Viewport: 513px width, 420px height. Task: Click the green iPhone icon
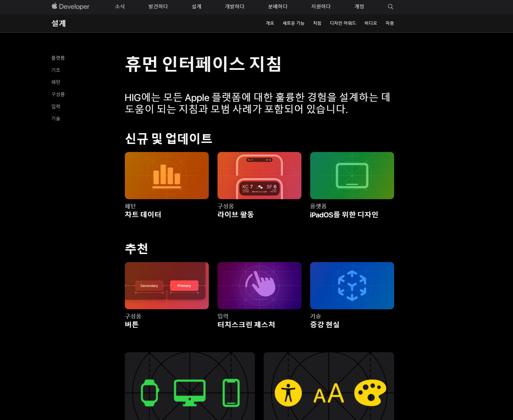click(231, 393)
